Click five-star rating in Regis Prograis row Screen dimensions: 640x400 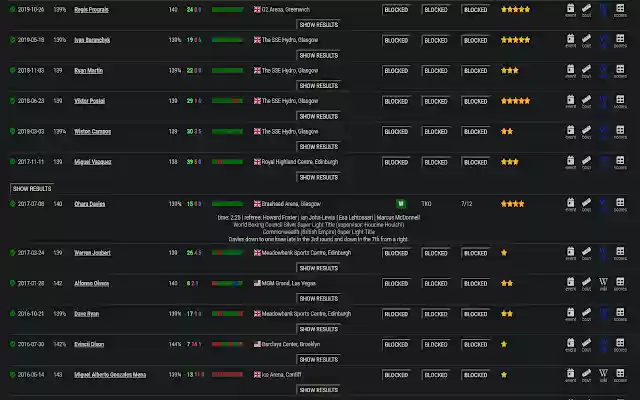(516, 9)
